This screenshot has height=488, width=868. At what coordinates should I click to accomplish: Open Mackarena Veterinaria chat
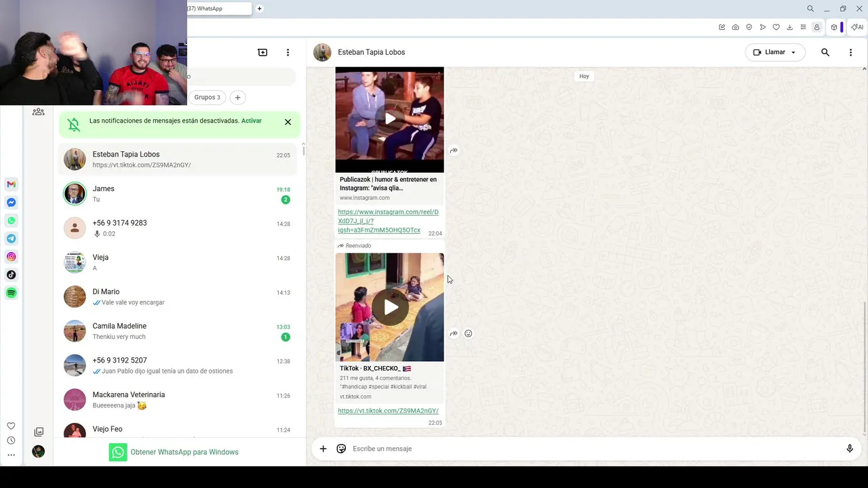178,400
